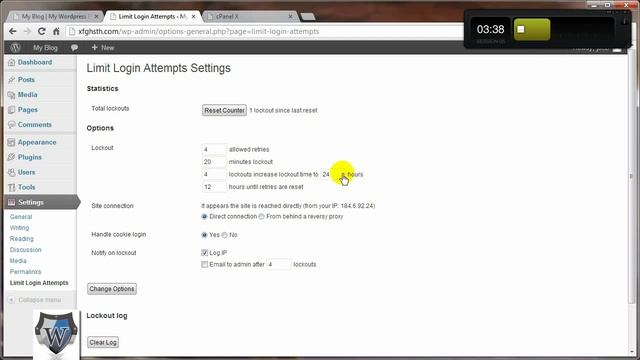
Task: Open Permalinks settings submenu link
Action: (25, 272)
